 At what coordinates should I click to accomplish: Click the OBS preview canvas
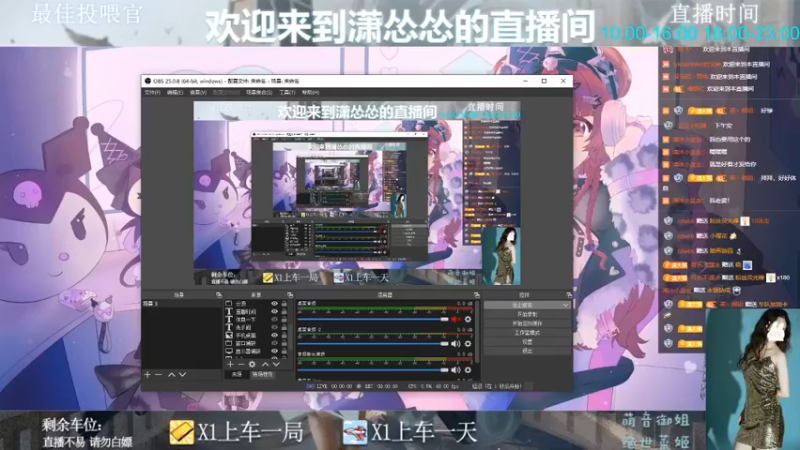tap(357, 192)
